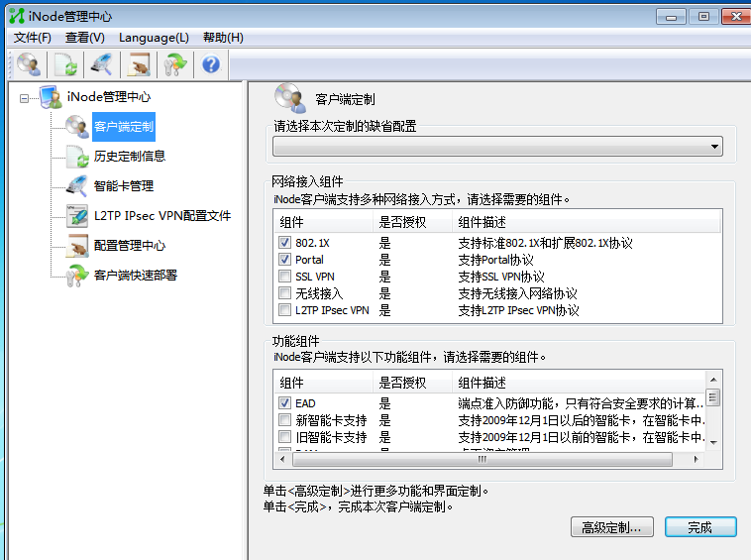Click the 高级定制... button
Screen dimensions: 751x560
tap(612, 527)
